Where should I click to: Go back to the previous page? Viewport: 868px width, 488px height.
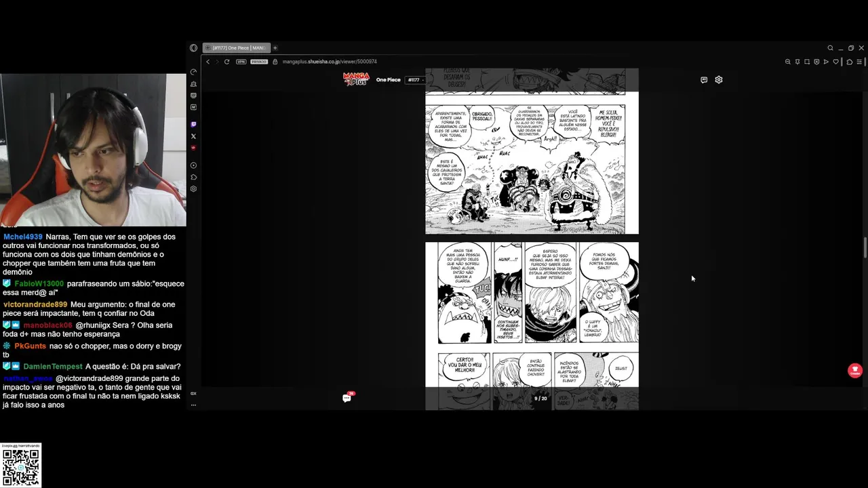[x=208, y=62]
